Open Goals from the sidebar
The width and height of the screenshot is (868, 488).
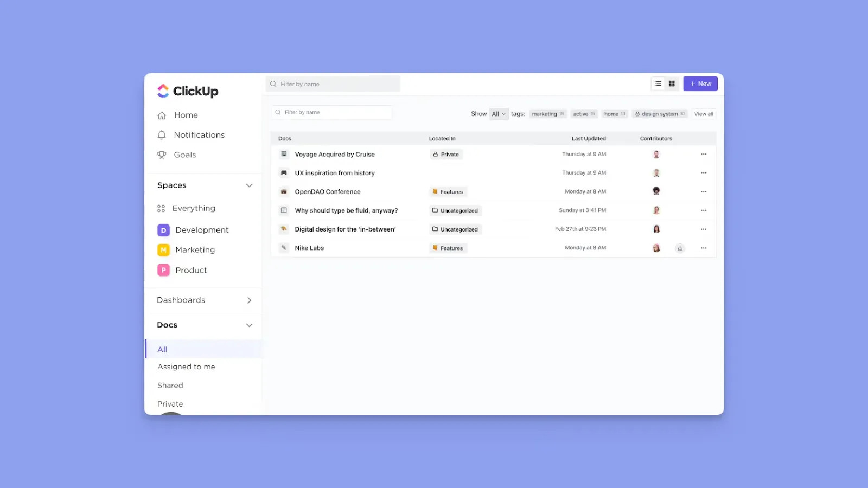(x=184, y=155)
